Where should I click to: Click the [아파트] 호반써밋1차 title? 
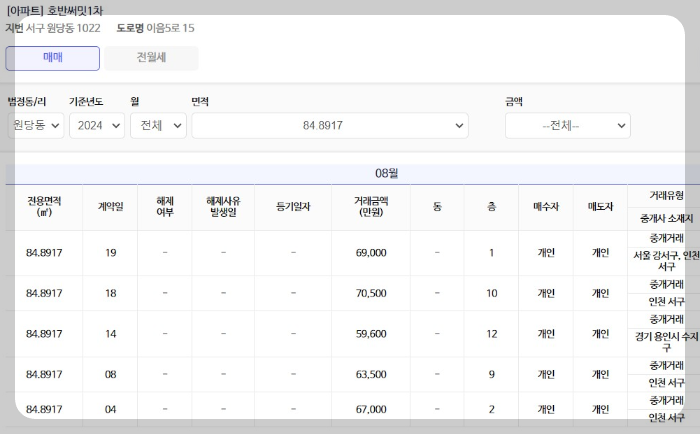point(54,10)
